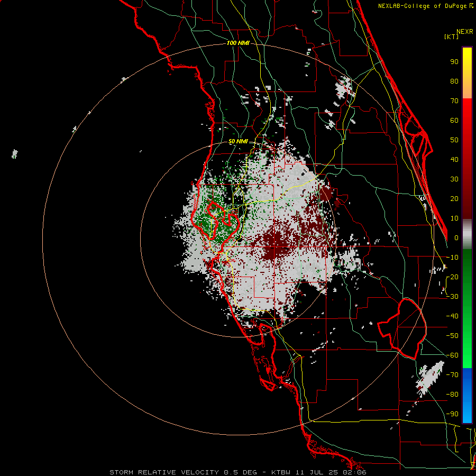Click the positive 80 value on the velocity scale
Image resolution: width=476 pixels, height=476 pixels.
(454, 81)
